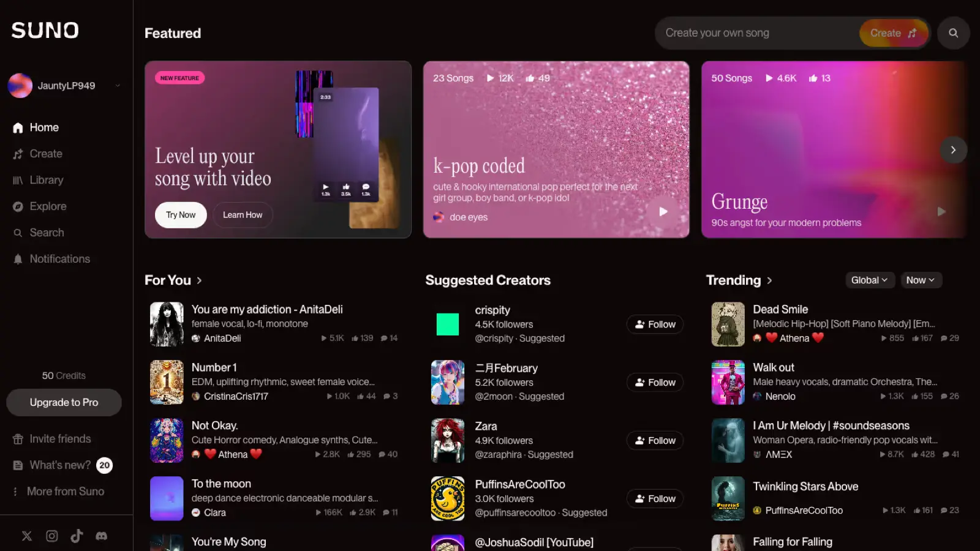
Task: Open the X (Twitter) social link
Action: [x=27, y=536]
